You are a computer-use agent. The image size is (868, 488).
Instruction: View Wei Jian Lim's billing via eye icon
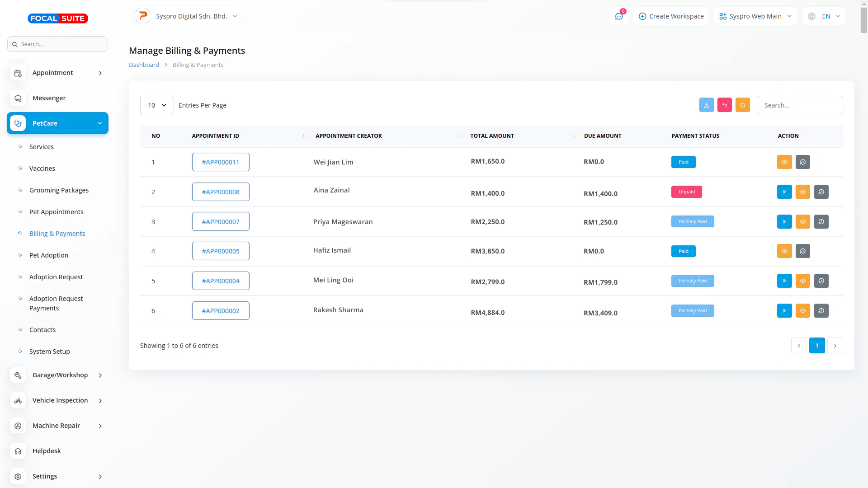[784, 162]
